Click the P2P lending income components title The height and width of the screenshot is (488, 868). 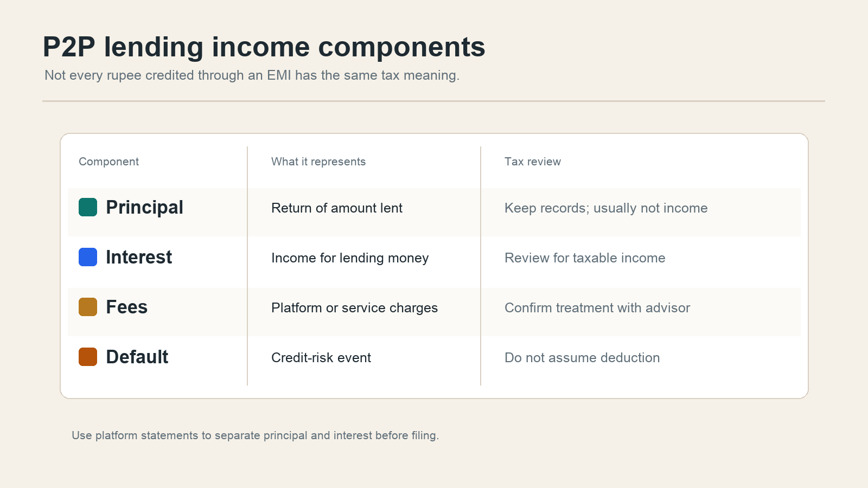point(264,47)
